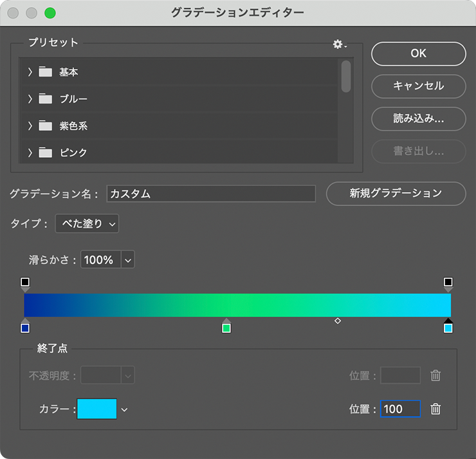
Task: Expand the ピンク preset folder
Action: pos(30,153)
